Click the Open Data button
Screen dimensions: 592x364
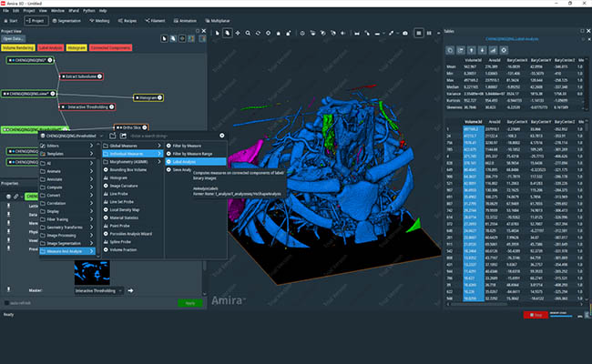(x=13, y=38)
